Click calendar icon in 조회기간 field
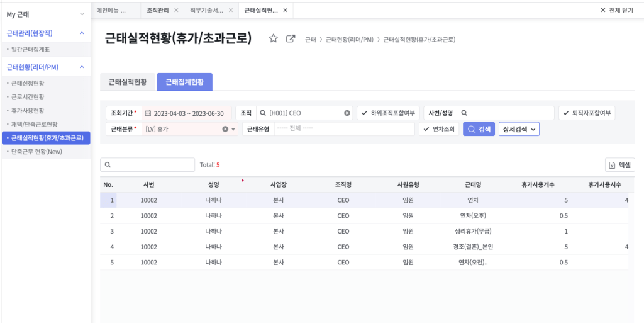The height and width of the screenshot is (323, 644). pyautogui.click(x=148, y=113)
